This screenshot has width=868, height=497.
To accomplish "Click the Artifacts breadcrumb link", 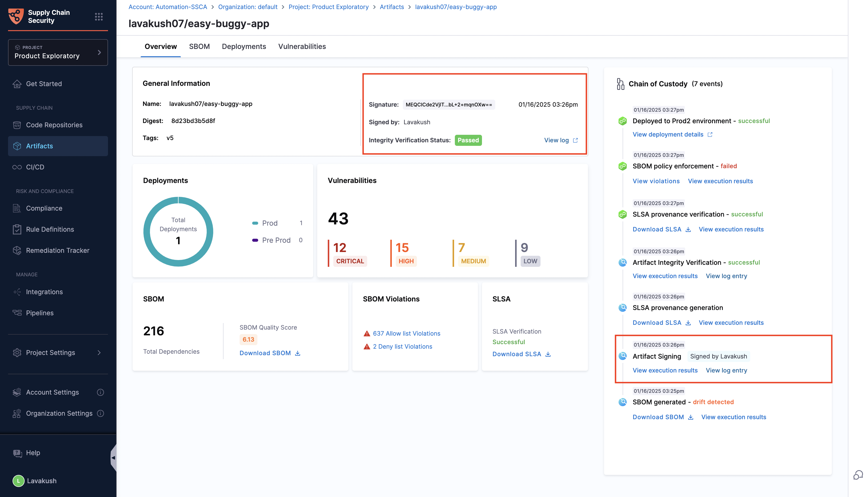I will (392, 7).
